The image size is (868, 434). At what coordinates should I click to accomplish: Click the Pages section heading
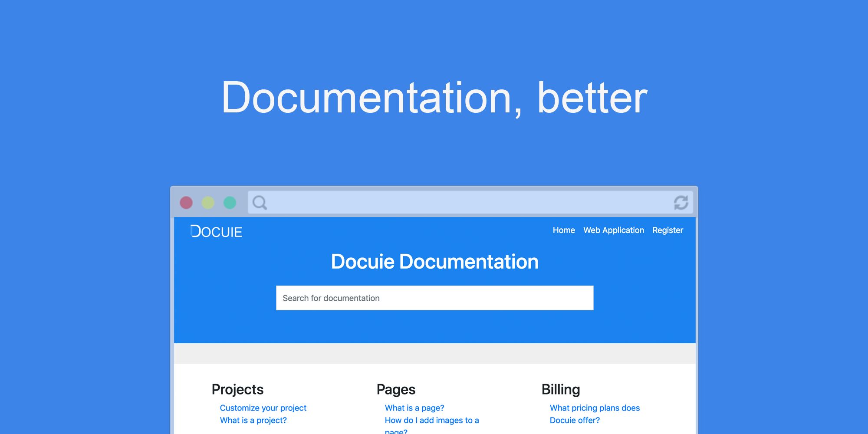[395, 389]
